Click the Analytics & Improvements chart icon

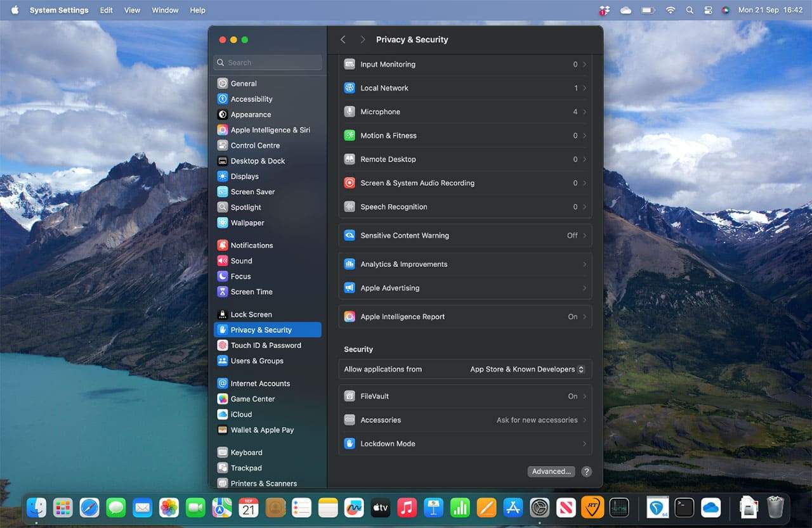350,264
